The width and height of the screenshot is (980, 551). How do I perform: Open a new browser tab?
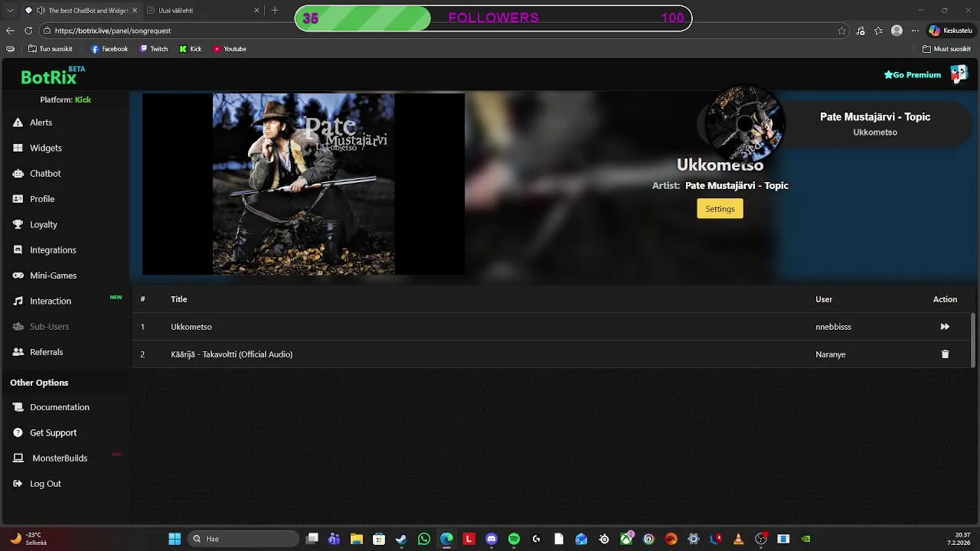[x=276, y=11]
